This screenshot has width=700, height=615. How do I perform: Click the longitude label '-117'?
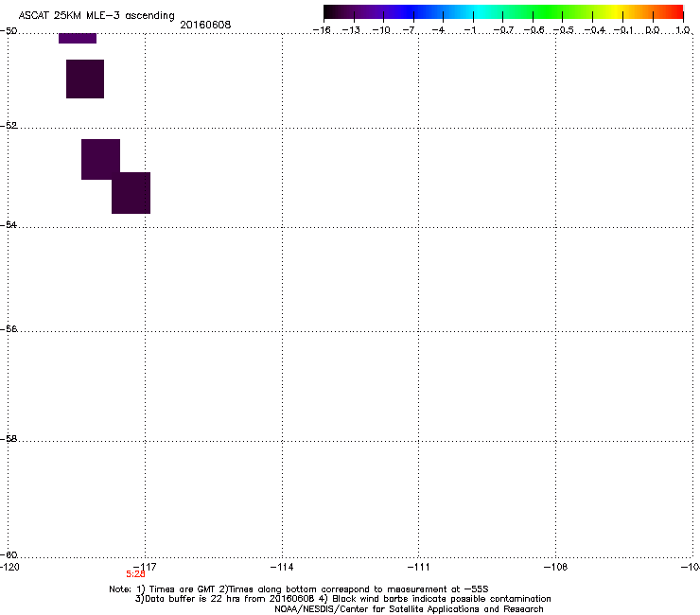click(145, 567)
